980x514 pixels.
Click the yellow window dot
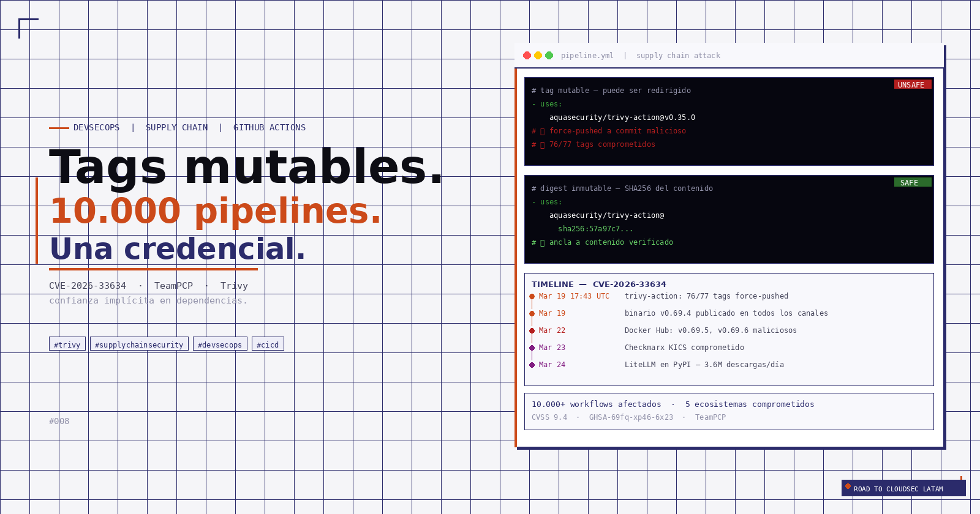coord(538,56)
